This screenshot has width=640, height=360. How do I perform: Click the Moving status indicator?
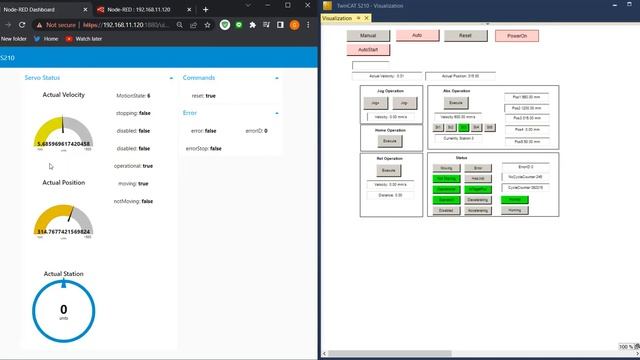(446, 168)
